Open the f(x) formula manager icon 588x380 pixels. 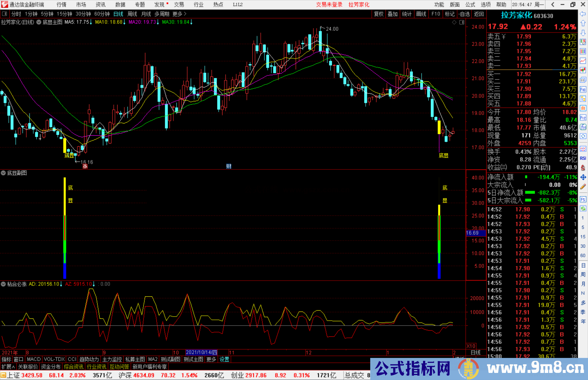tap(583, 127)
